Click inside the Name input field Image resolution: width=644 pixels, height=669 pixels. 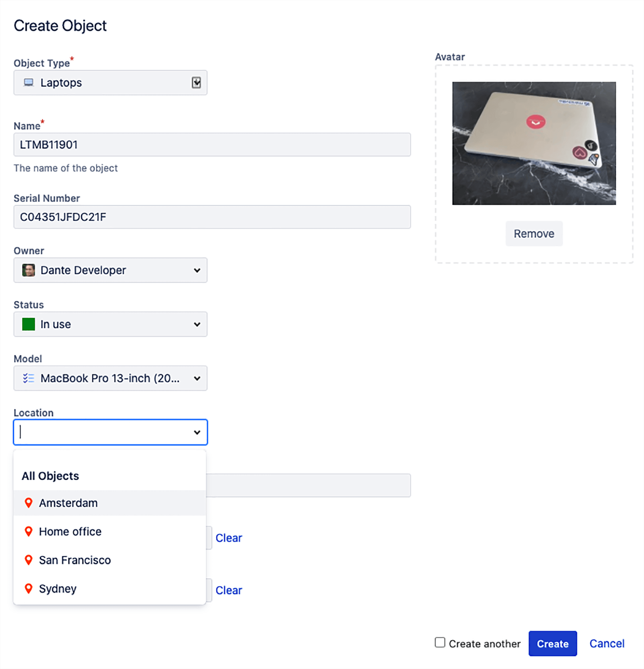[212, 145]
